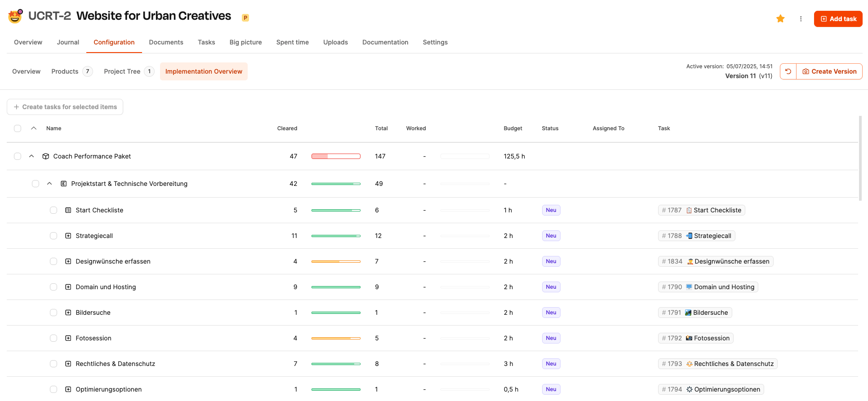Open task #1834 Designwünsche erfassen link
Screen dimensions: 868x401
(x=715, y=261)
